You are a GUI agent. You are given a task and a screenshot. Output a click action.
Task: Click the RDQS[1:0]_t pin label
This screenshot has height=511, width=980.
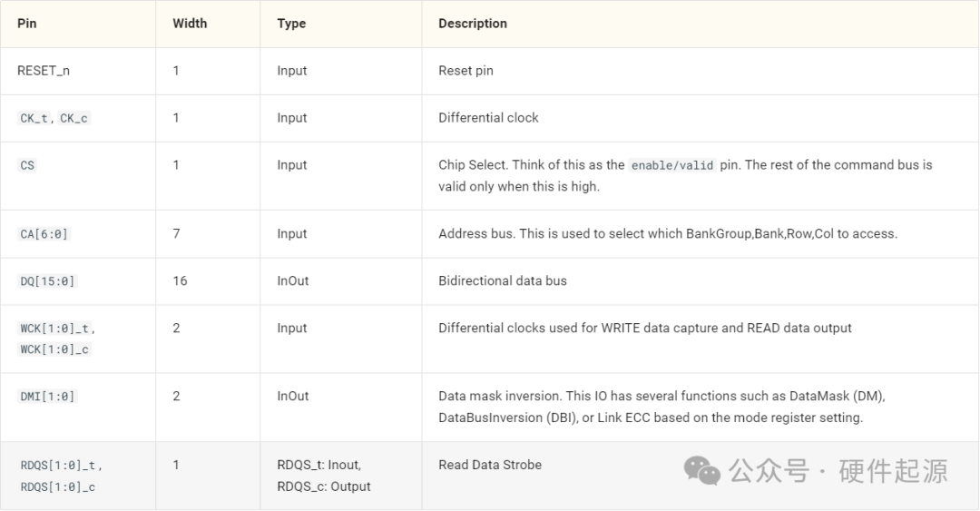click(x=60, y=466)
